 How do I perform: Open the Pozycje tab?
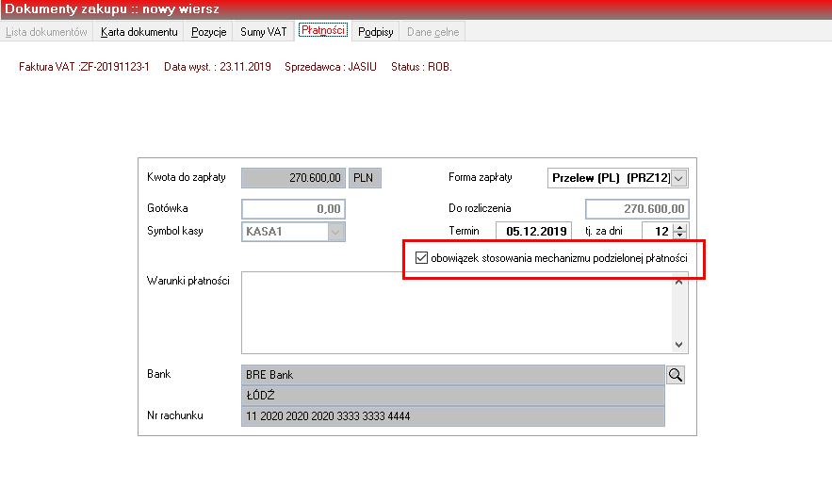(x=208, y=32)
